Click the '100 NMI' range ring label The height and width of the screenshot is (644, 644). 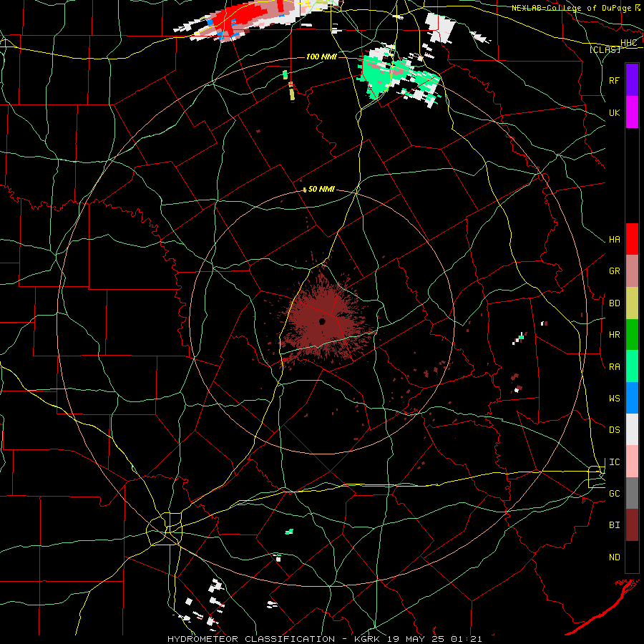[321, 57]
